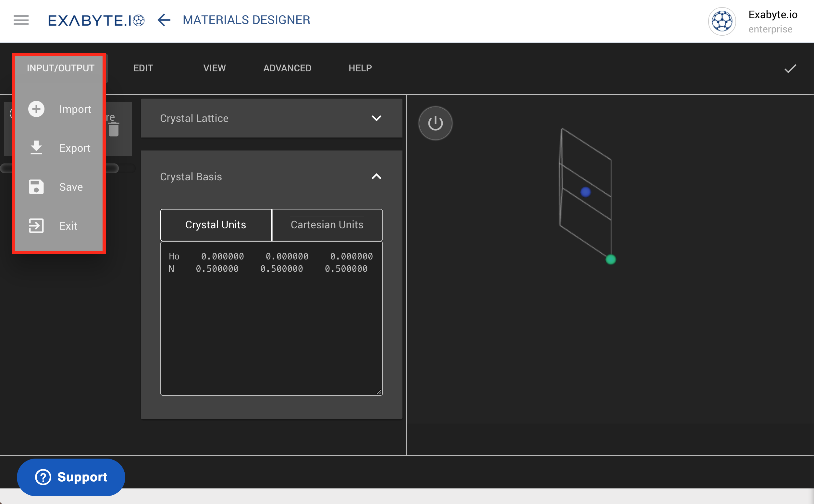Select the Crystal Units tab
814x504 pixels.
pyautogui.click(x=216, y=225)
